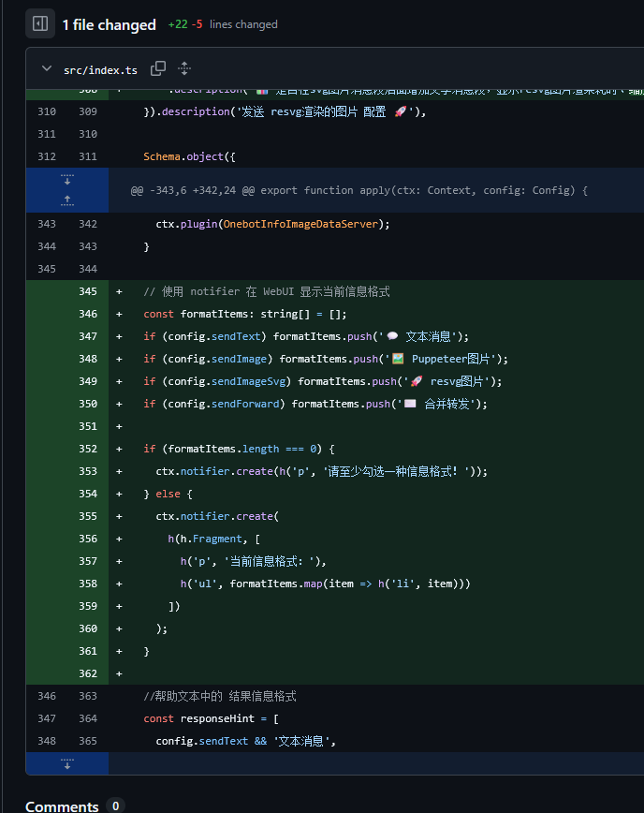Click the Comments heading
This screenshot has width=644, height=813.
tap(62, 806)
